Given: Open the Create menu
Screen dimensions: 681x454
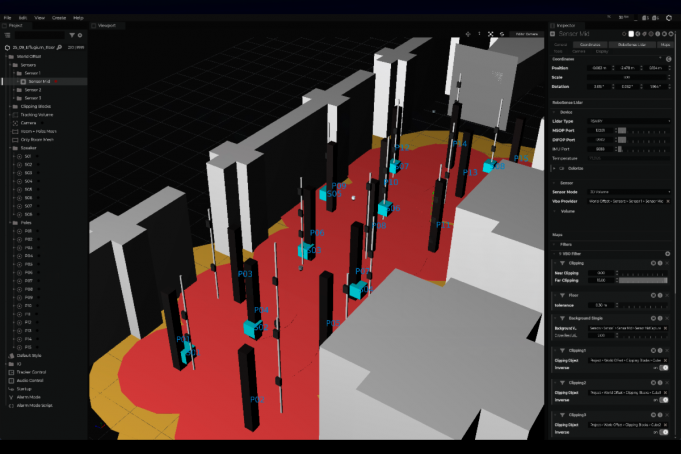Looking at the screenshot, I should [x=59, y=18].
